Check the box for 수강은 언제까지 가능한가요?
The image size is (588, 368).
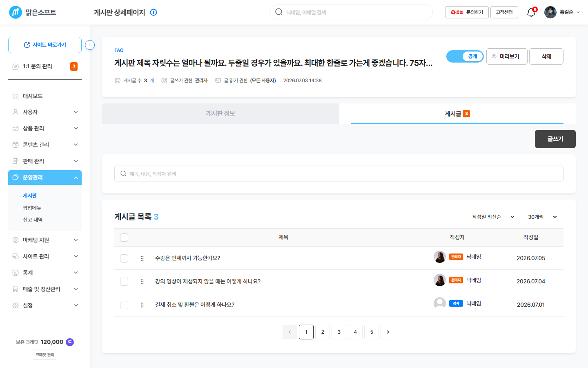pos(124,258)
